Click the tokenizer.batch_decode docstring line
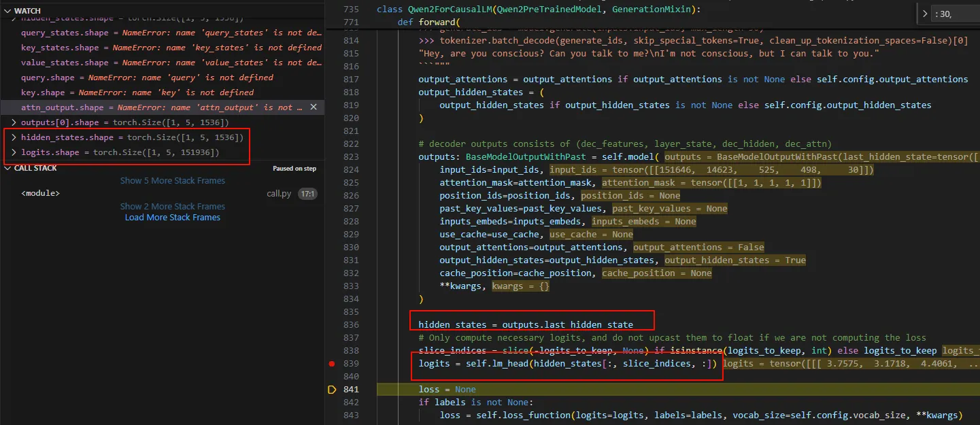 (693, 41)
